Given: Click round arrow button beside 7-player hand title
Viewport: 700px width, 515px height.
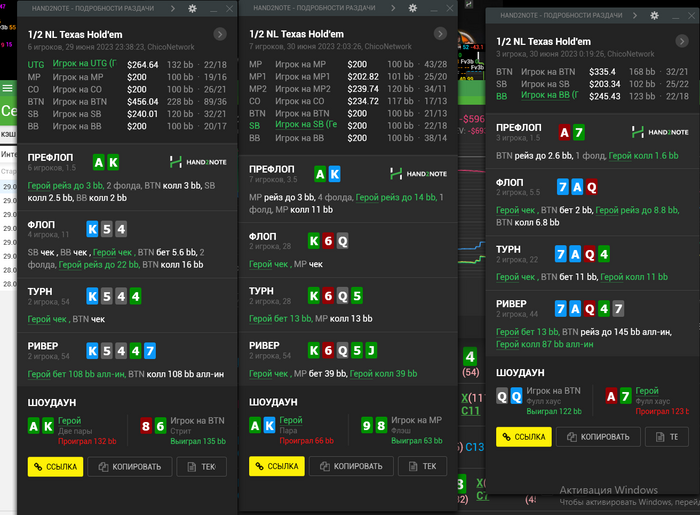Looking at the screenshot, I should pos(440,34).
